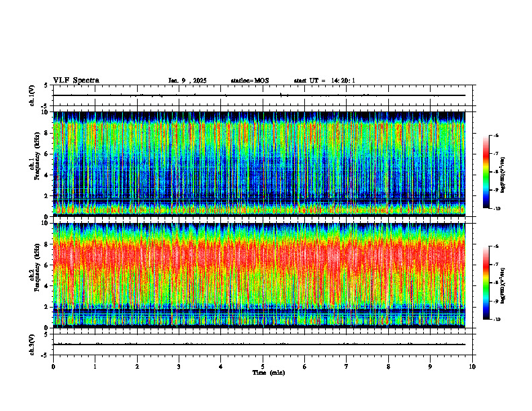Select the "start UT = 14:20: 1" text
532x411 pixels.
click(x=324, y=81)
